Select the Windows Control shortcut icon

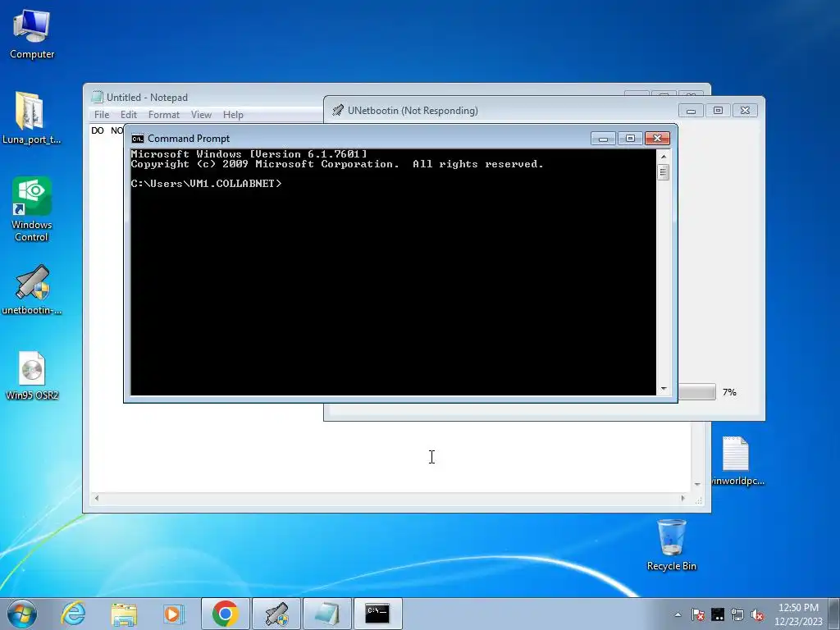click(32, 209)
